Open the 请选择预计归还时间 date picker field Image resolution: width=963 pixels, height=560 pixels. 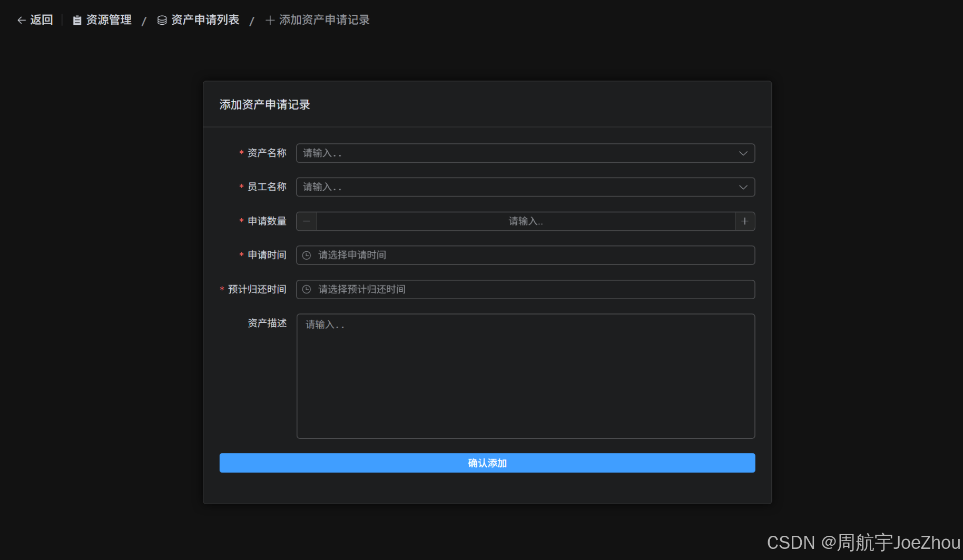[x=525, y=289]
